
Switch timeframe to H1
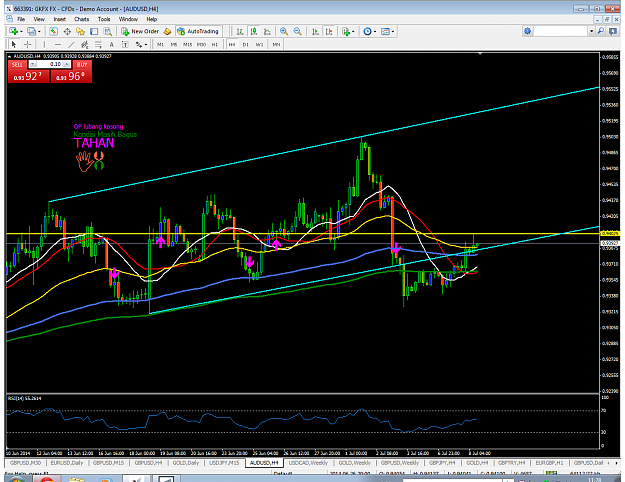point(215,44)
